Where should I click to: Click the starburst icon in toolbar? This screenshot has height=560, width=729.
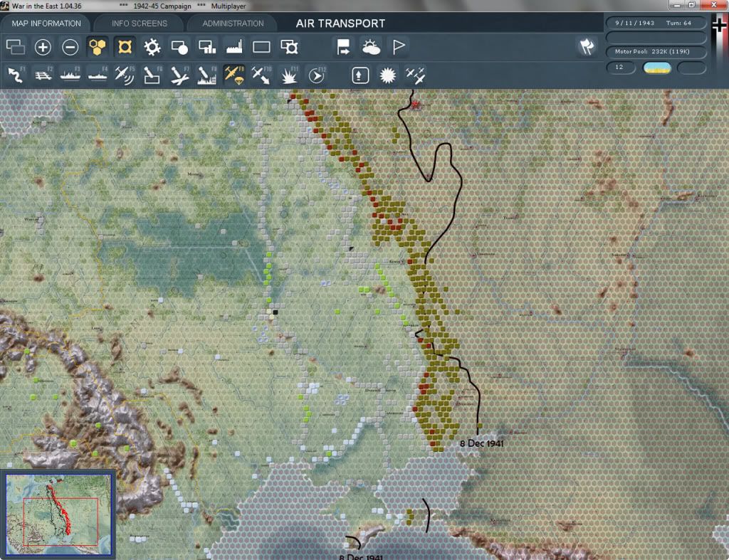pyautogui.click(x=387, y=75)
